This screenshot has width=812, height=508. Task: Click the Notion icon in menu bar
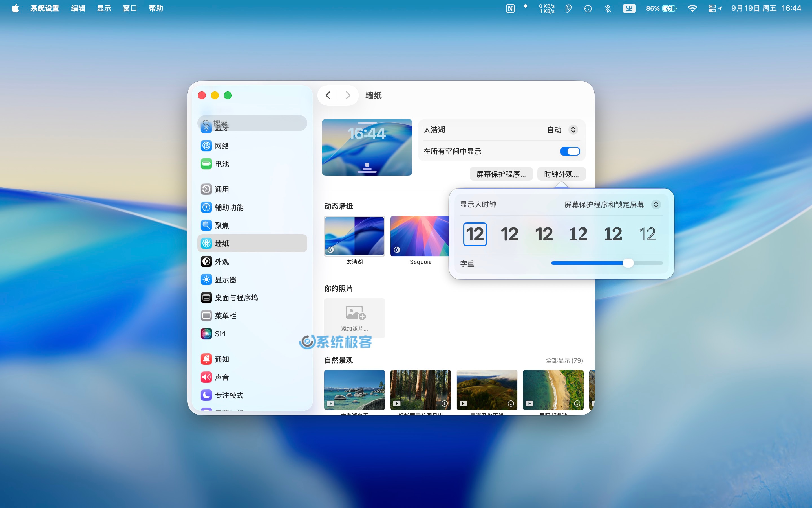click(510, 8)
